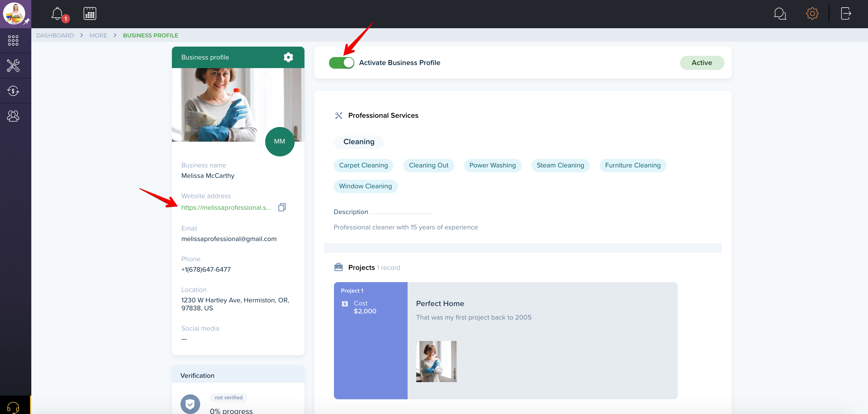Click the email melissaprofessional@gmail.com
Screen dimensions: 868x414
[x=229, y=239]
